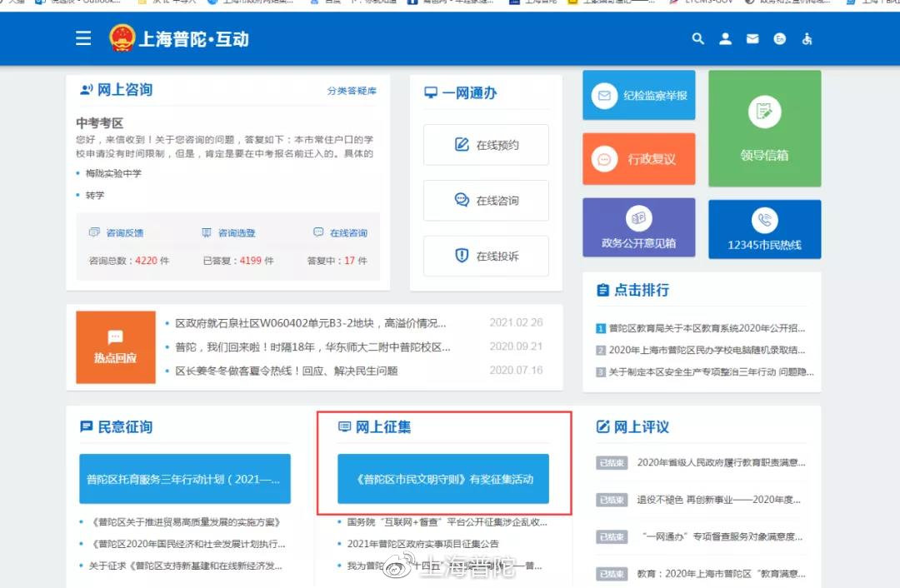
Task: Click the national emblem logo
Action: click(122, 38)
